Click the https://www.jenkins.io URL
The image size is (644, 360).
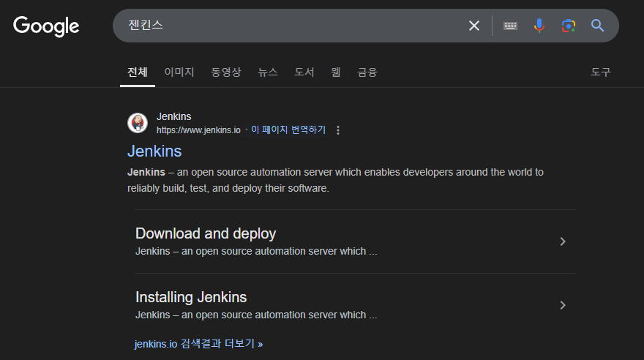pyautogui.click(x=198, y=130)
